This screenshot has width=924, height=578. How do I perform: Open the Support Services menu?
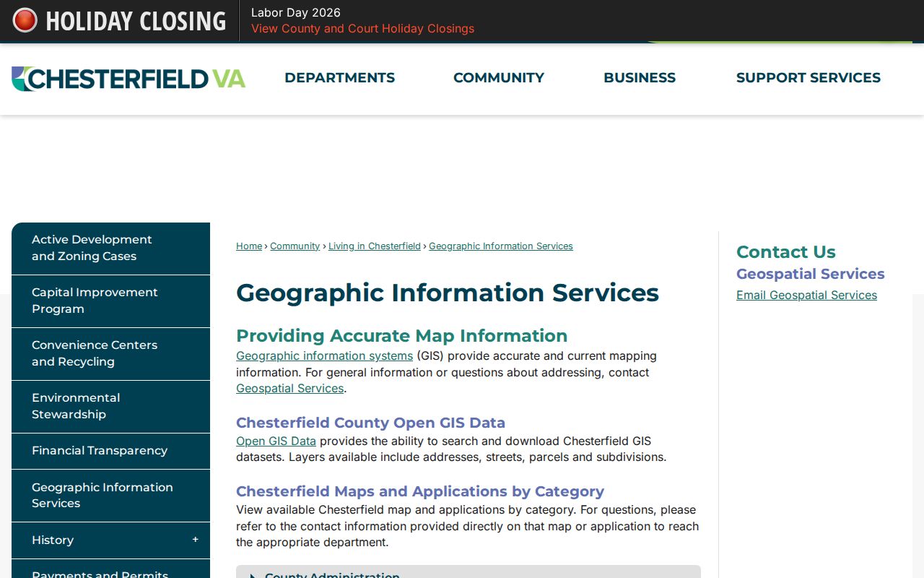[808, 78]
